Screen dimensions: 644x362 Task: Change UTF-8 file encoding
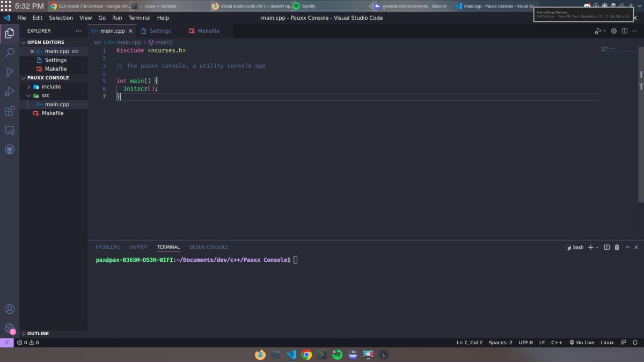[x=526, y=343]
